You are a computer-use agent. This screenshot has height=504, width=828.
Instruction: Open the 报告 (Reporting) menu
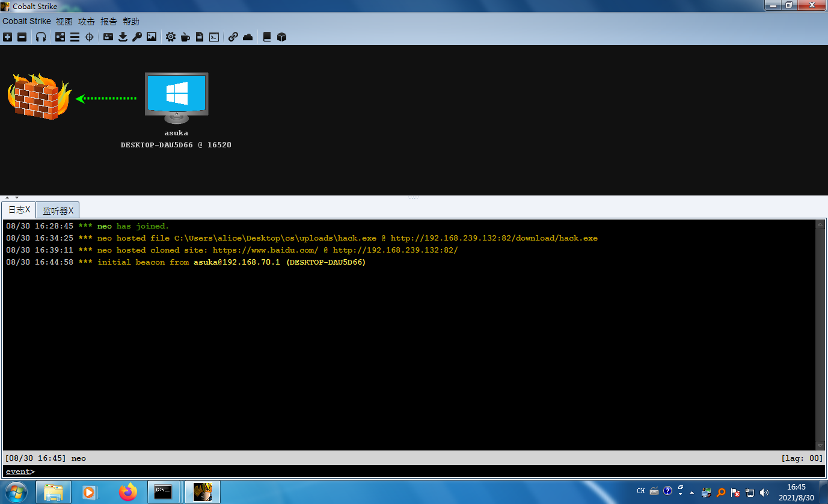coord(109,21)
